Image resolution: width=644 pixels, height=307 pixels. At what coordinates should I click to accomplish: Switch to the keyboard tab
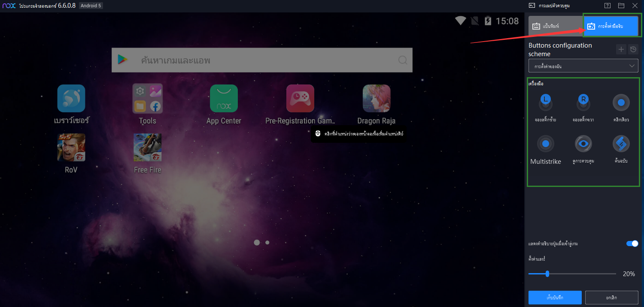click(x=555, y=26)
